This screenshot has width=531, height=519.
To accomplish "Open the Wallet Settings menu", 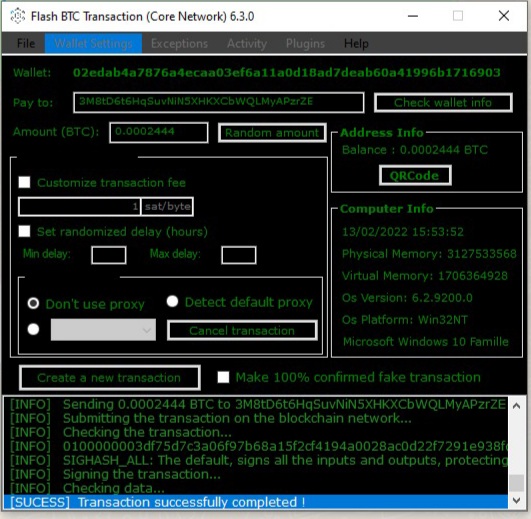I will 93,43.
